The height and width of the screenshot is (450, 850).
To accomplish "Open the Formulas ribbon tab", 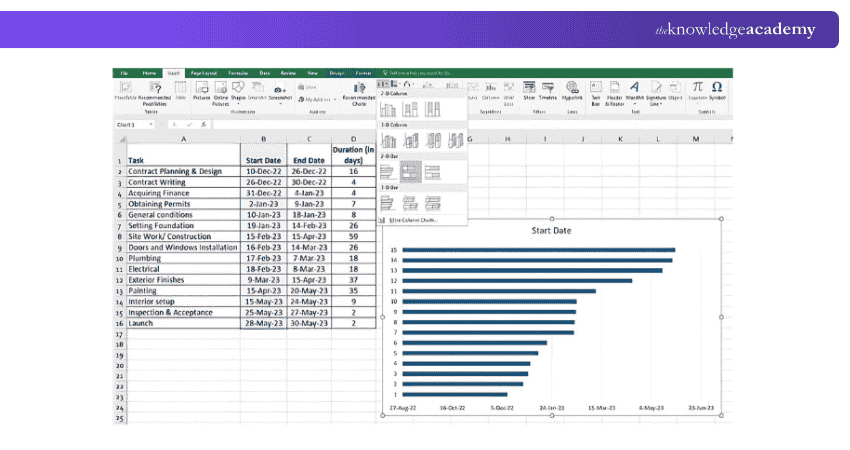I will click(x=238, y=73).
